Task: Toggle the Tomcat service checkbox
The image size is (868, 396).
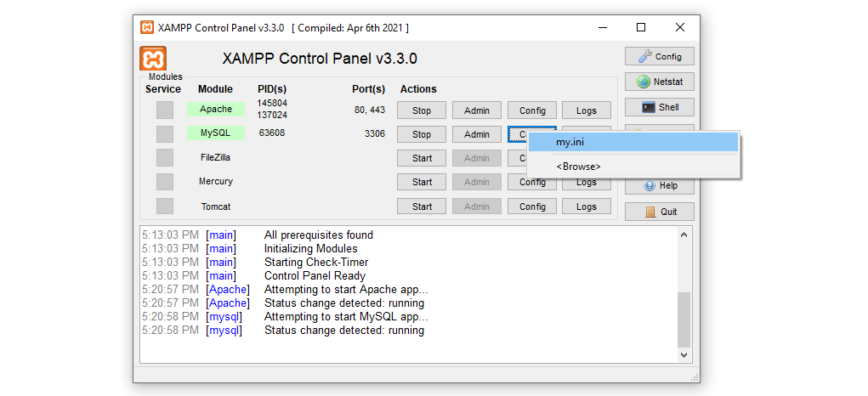Action: 164,206
